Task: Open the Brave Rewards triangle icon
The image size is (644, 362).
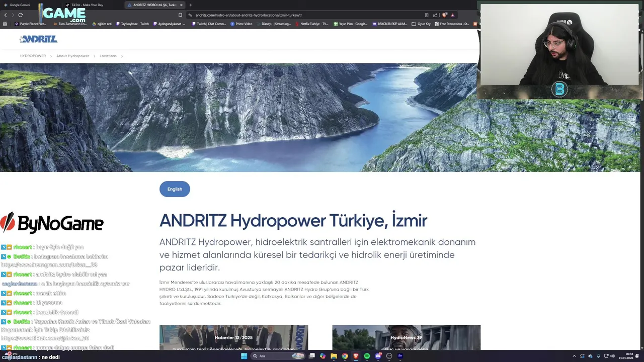Action: pyautogui.click(x=452, y=15)
